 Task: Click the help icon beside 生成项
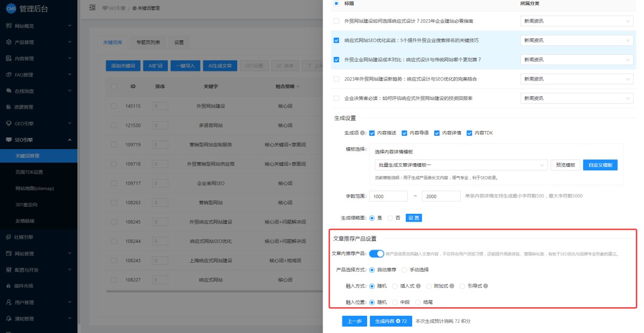coord(363,133)
